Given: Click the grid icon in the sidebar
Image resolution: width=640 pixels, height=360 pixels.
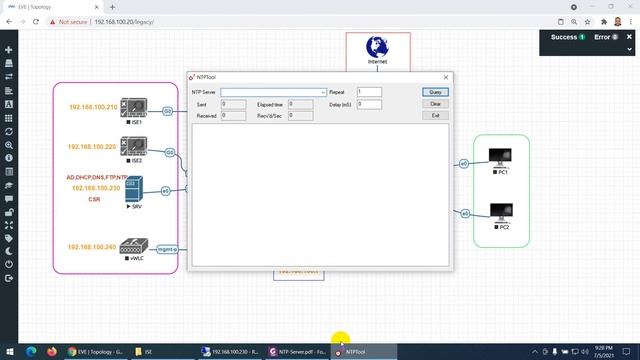Looking at the screenshot, I should click(9, 118).
